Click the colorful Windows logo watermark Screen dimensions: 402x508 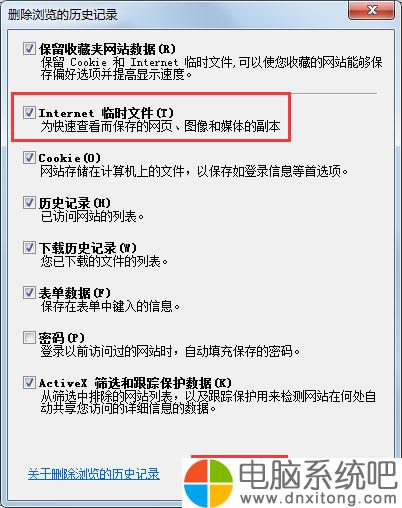pyautogui.click(x=209, y=483)
